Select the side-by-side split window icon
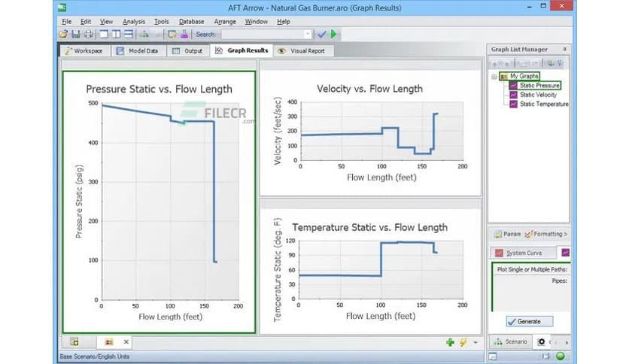The image size is (629, 364). (x=116, y=35)
